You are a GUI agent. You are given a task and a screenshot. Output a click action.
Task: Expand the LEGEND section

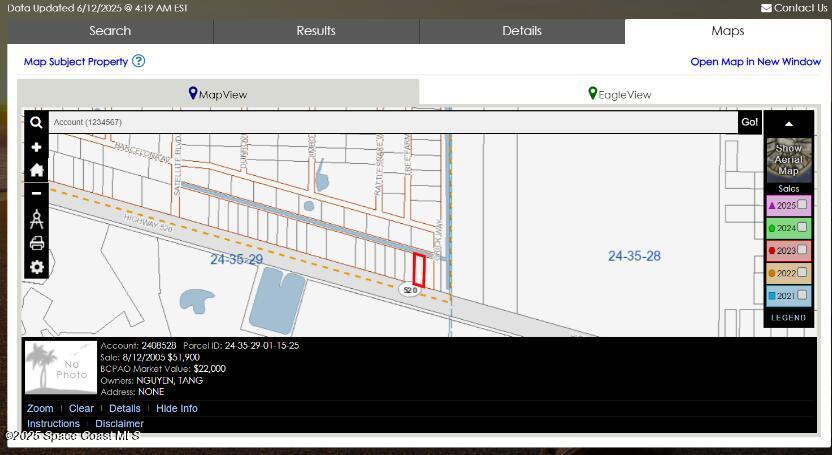788,318
